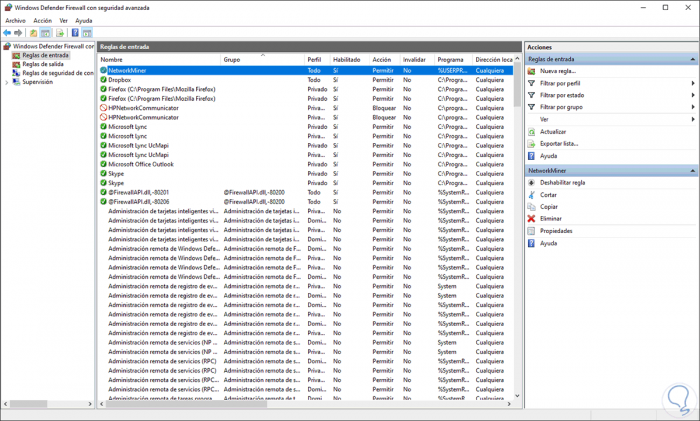This screenshot has height=421, width=700.
Task: Click the app icon in title bar
Action: (x=8, y=8)
